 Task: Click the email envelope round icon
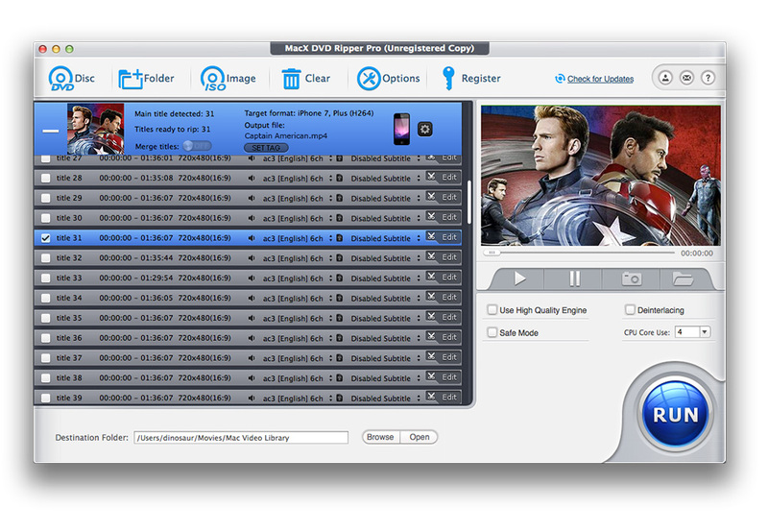click(x=686, y=78)
